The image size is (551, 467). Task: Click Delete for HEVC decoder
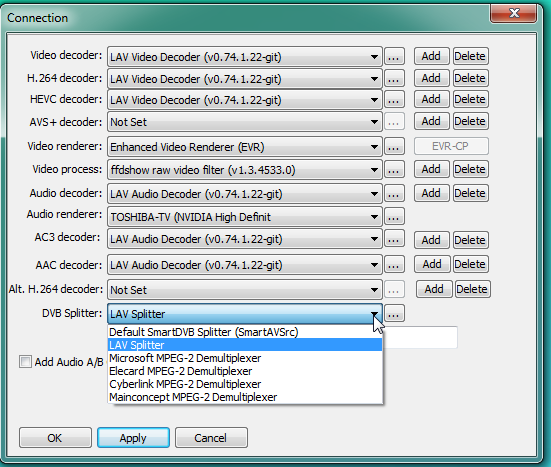471,99
